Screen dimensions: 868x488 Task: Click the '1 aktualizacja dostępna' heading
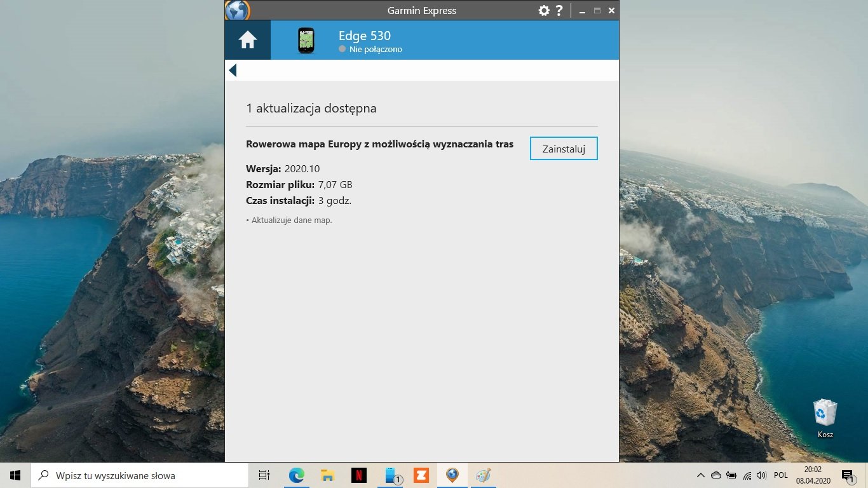(311, 108)
